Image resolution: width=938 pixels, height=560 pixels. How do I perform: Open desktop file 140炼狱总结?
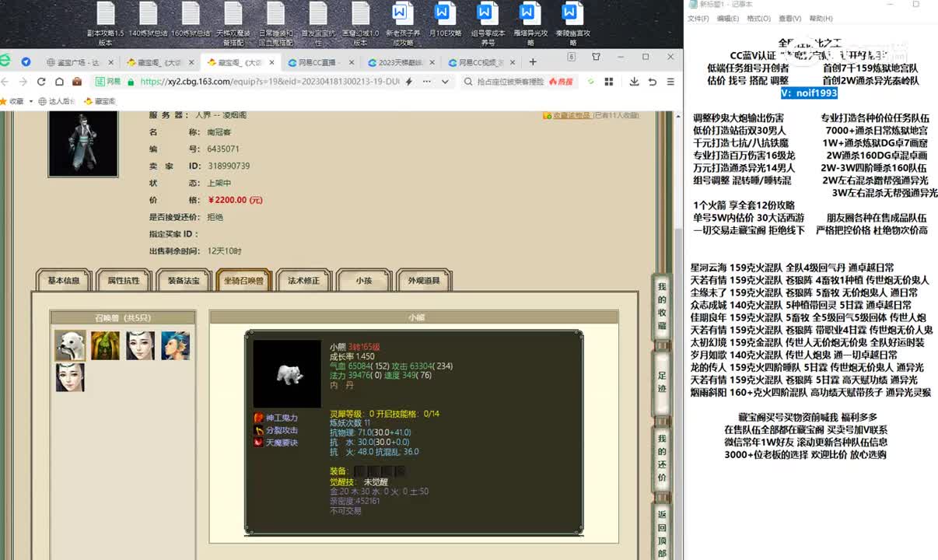pyautogui.click(x=148, y=21)
